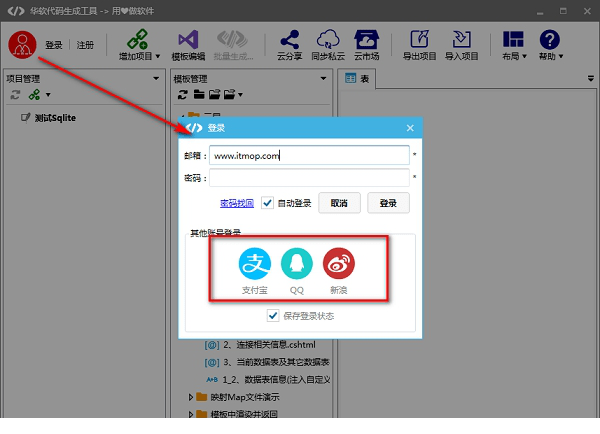Image resolution: width=600 pixels, height=434 pixels.
Task: Toggle the 自动登录 checkbox
Action: (267, 203)
